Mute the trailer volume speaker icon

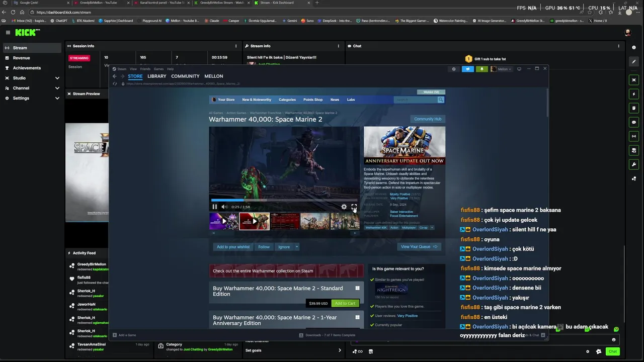point(224,207)
